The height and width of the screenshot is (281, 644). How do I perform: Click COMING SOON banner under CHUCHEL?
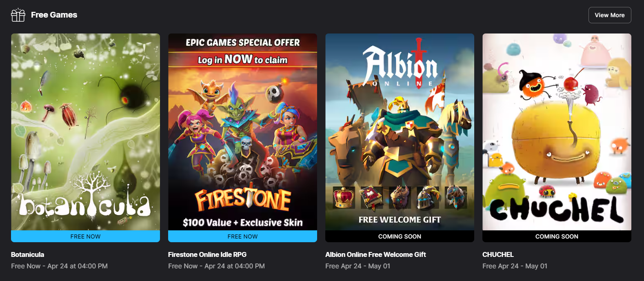pos(557,236)
